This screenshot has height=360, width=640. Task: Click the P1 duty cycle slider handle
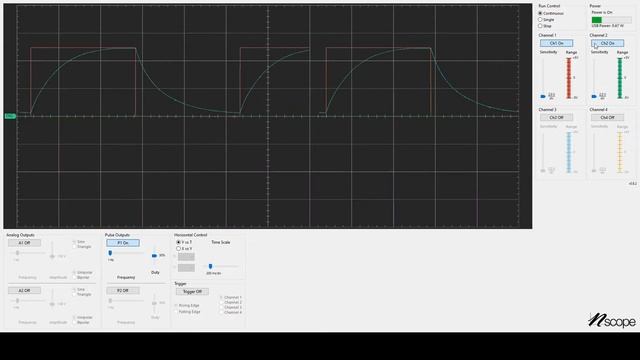tap(154, 256)
